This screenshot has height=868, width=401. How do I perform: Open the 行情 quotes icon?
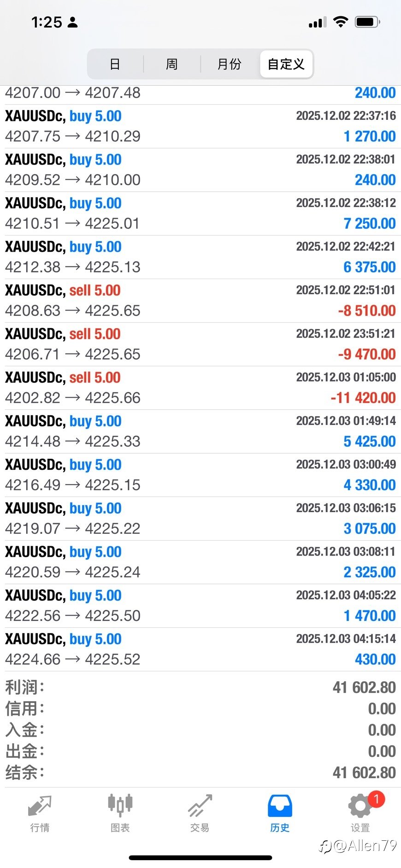coord(40,814)
